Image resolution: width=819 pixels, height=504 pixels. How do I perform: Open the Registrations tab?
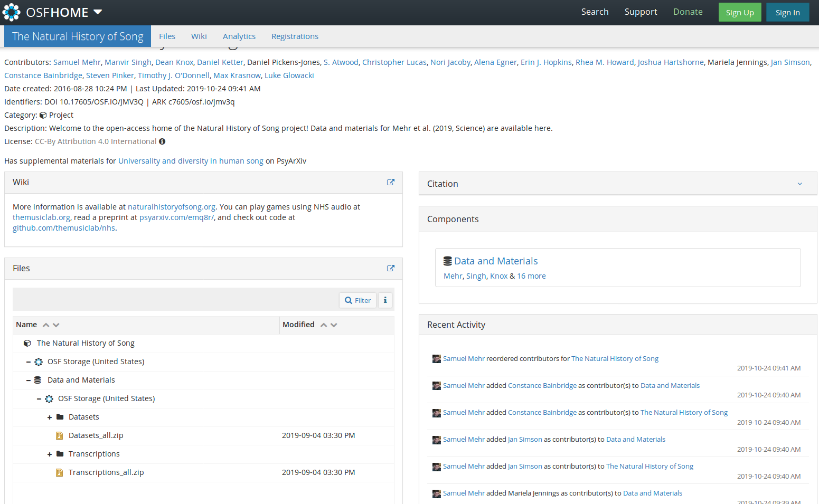(295, 36)
